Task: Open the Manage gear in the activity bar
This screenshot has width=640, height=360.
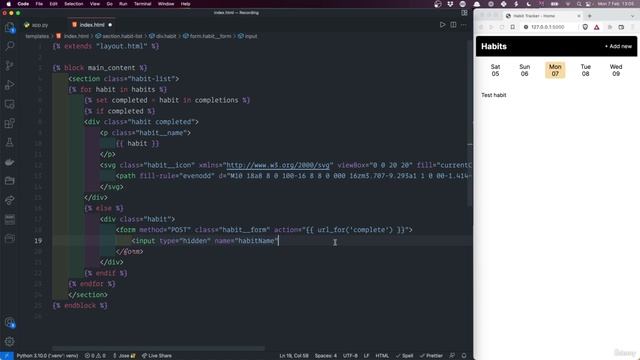Action: coord(9,341)
